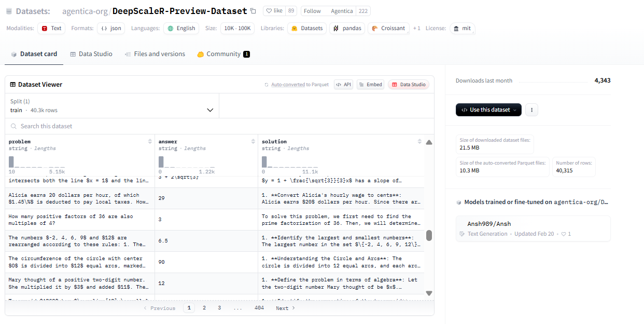Click the Use this dataset button
Screen dimensions: 644x324
pos(488,110)
